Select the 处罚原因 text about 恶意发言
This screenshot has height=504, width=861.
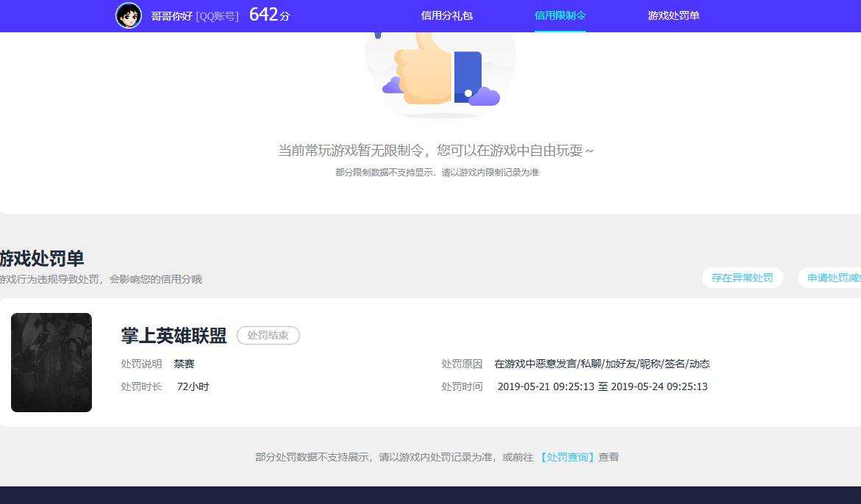(602, 364)
